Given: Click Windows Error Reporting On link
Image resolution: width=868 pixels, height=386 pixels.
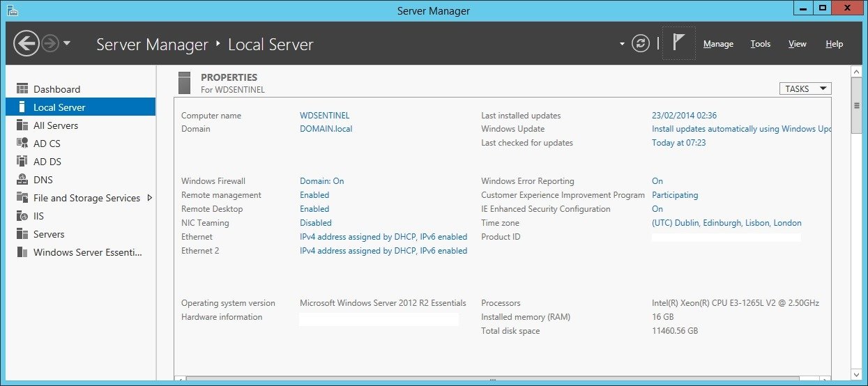Looking at the screenshot, I should [x=657, y=181].
